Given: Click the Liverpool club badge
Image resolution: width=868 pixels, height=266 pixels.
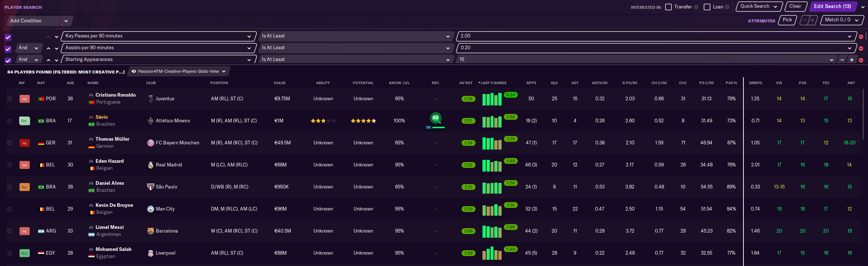Looking at the screenshot, I should point(151,253).
